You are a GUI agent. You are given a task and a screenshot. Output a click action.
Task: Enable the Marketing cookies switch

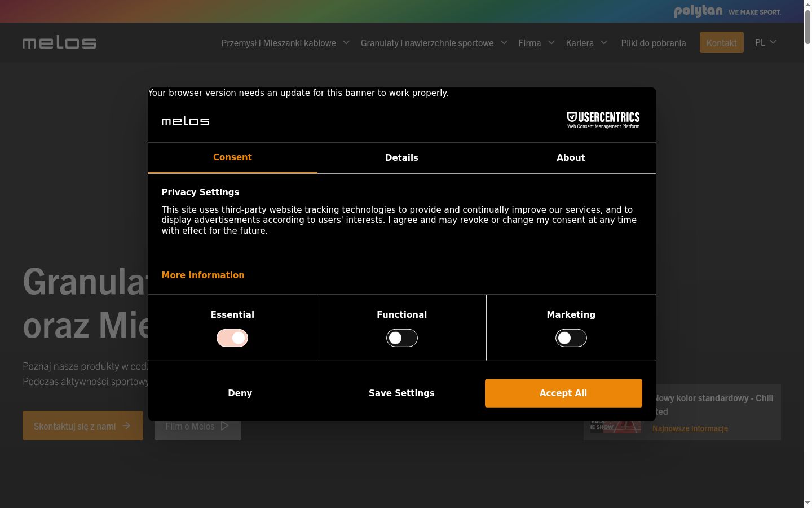click(x=571, y=338)
